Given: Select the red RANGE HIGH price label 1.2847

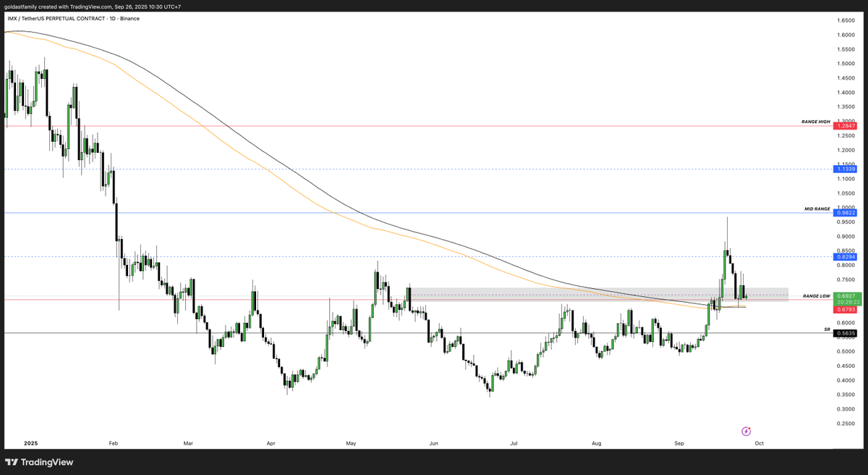Looking at the screenshot, I should (845, 125).
